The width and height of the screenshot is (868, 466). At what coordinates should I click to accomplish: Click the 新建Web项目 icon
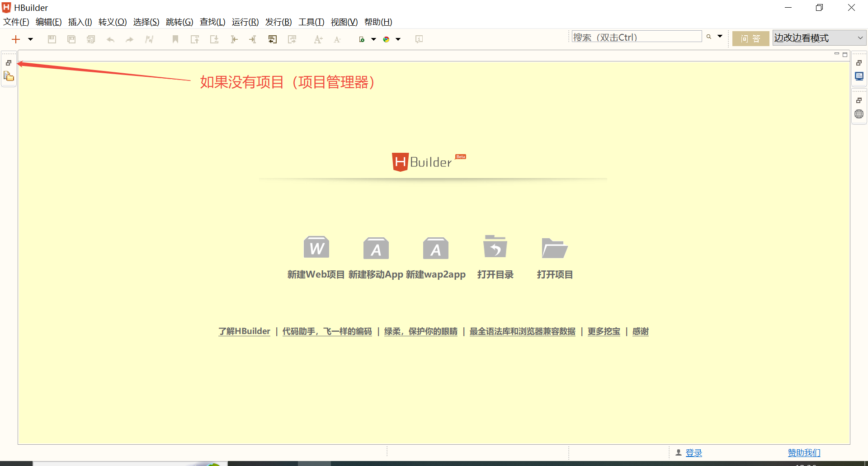[x=316, y=247]
